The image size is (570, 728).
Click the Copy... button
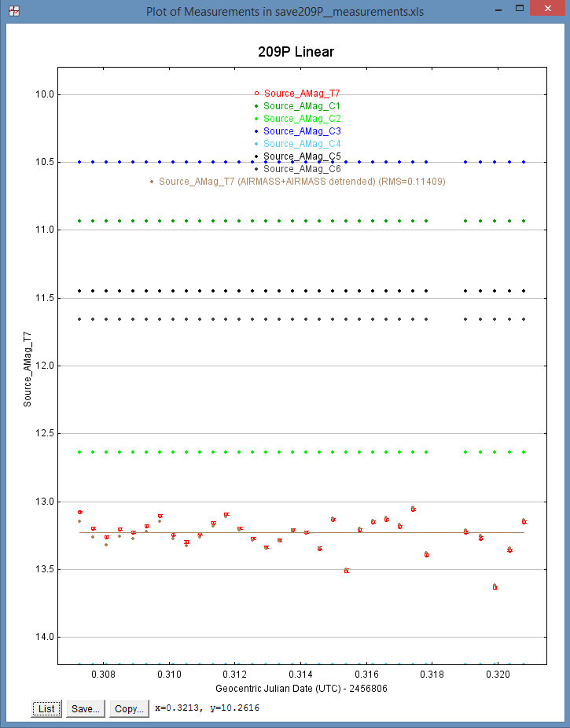[128, 708]
